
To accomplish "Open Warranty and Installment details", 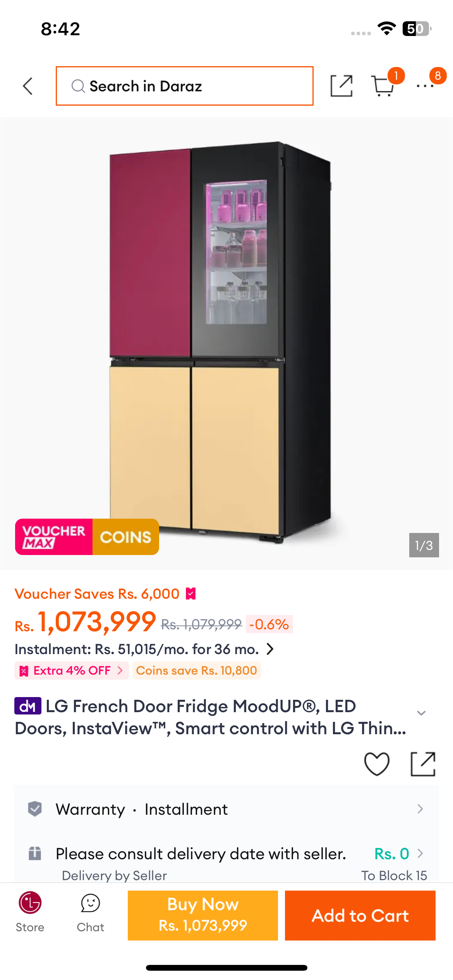I will [226, 809].
